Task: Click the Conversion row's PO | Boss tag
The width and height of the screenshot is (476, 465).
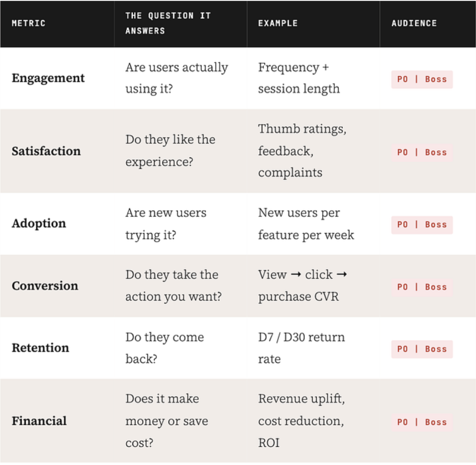Action: pyautogui.click(x=422, y=287)
